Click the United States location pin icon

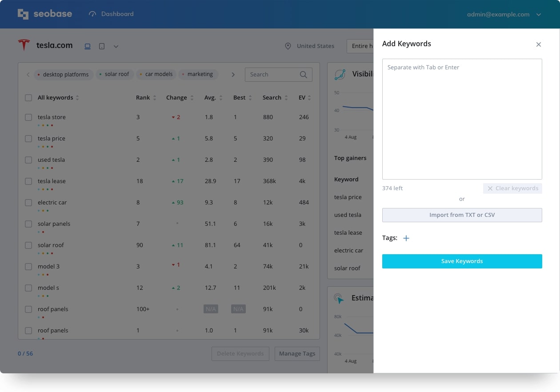coord(288,46)
